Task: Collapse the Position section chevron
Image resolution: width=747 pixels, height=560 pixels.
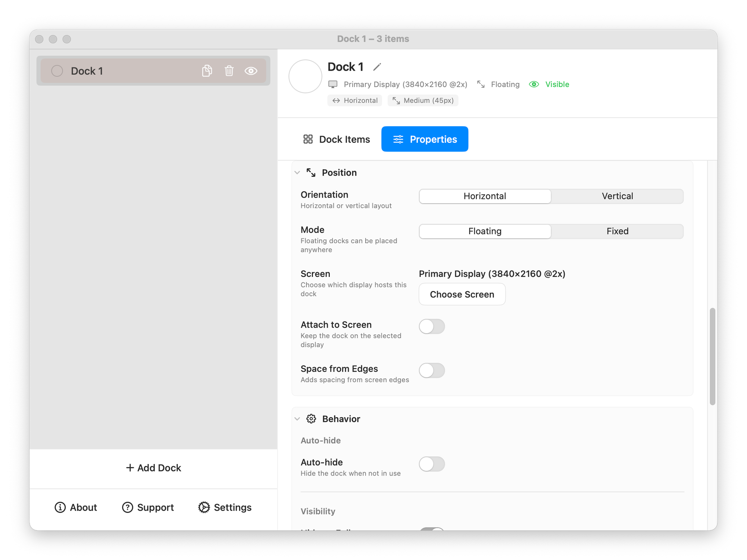Action: pyautogui.click(x=297, y=173)
